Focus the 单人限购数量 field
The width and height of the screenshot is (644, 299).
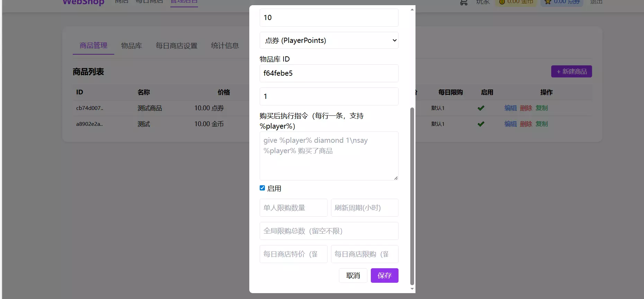(294, 208)
